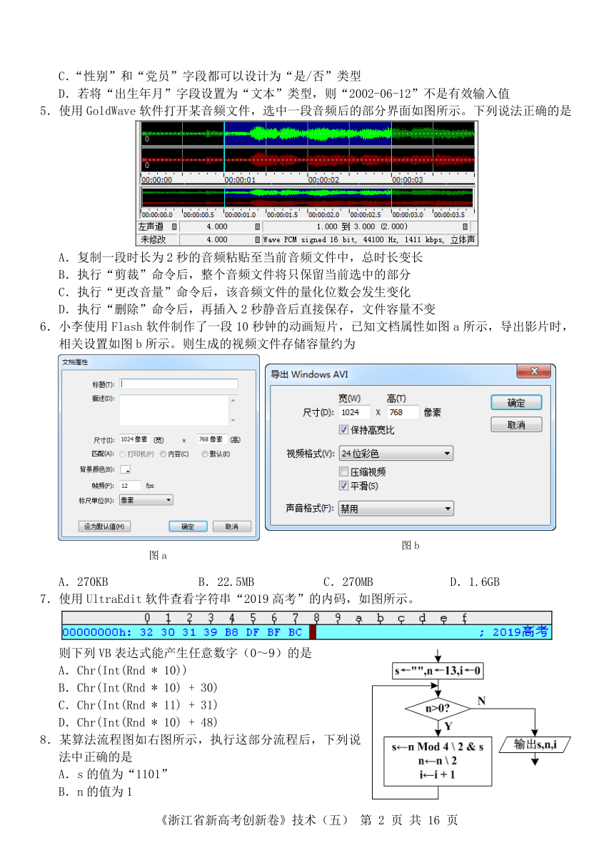Choose the 内容(C) match radio button
Screen dimensions: 614x868
click(x=163, y=454)
